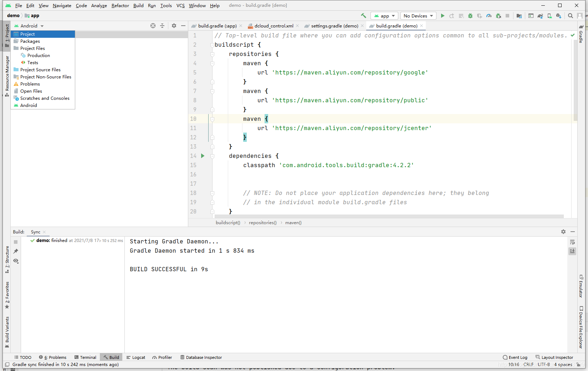
Task: Click the Profile app gauge icon
Action: click(x=489, y=16)
